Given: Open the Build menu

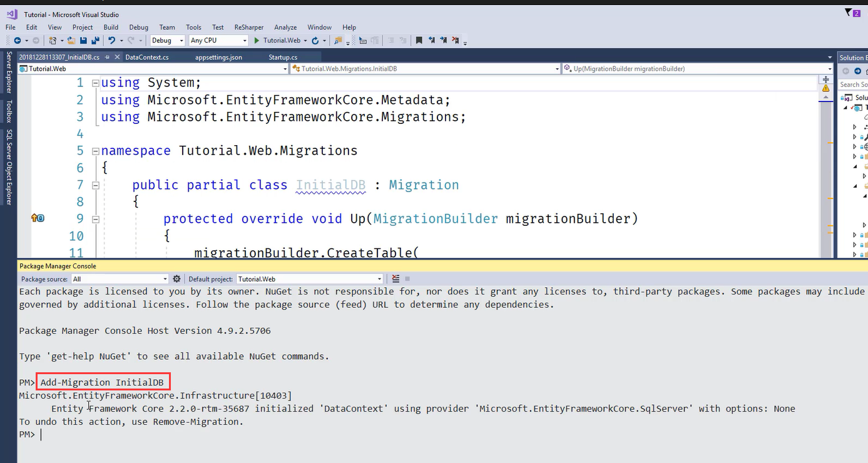Looking at the screenshot, I should point(111,27).
